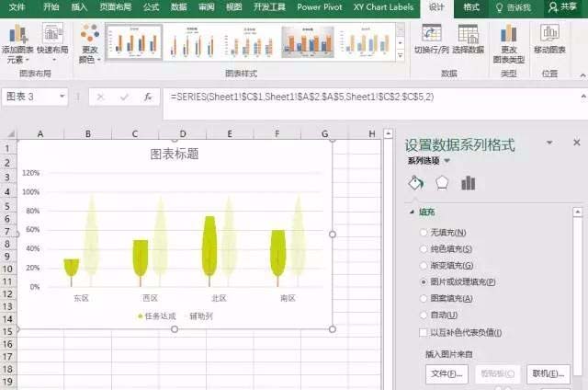588x390 pixels.
Task: Click the 文件(F)... picture button
Action: pos(447,373)
